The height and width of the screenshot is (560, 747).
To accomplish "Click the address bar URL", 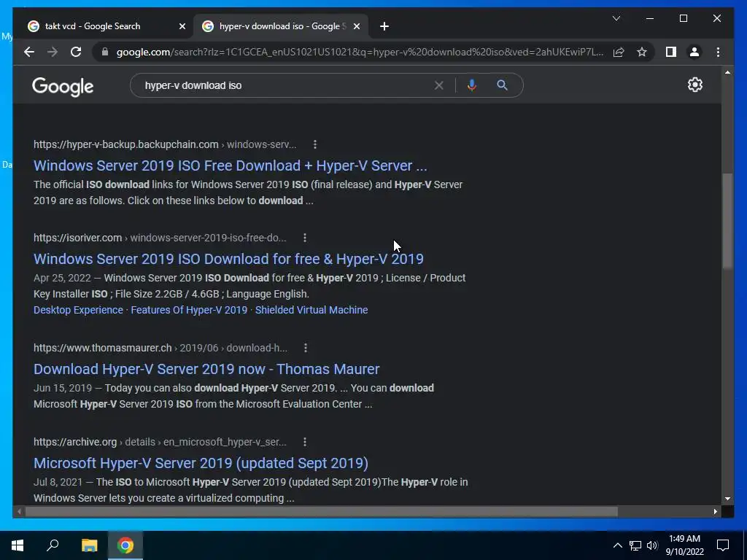I will click(x=360, y=52).
